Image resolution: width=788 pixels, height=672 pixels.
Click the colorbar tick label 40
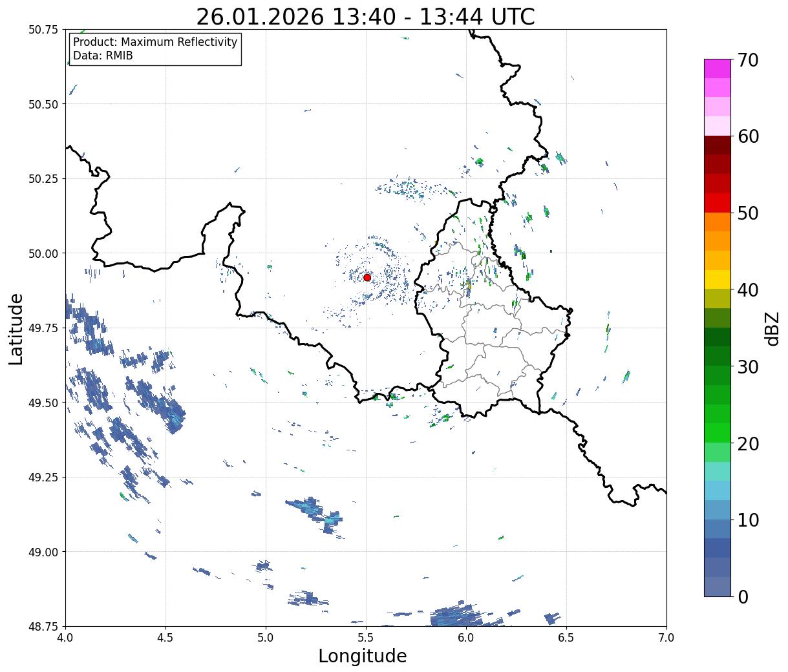[x=747, y=290]
